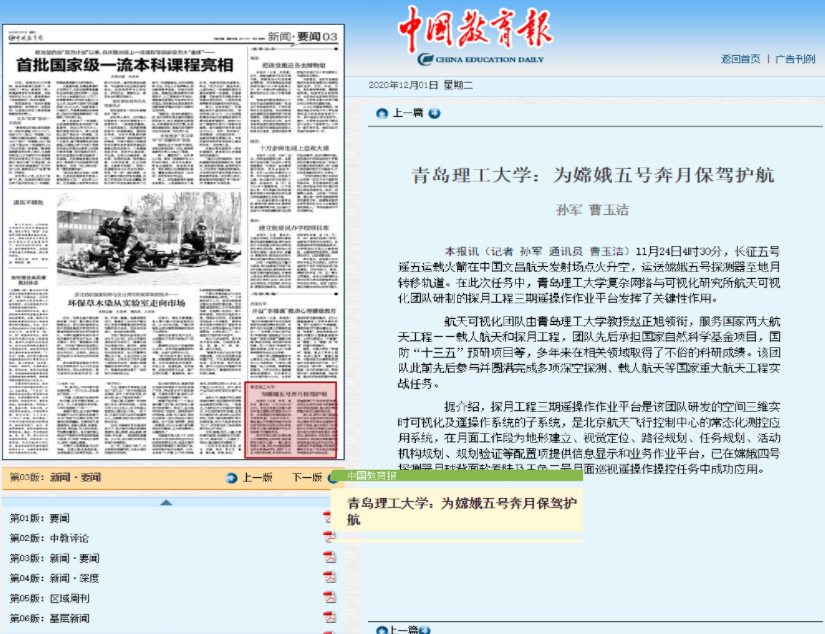Click the arrow icon beside 上一版
This screenshot has width=825, height=634.
tap(232, 478)
